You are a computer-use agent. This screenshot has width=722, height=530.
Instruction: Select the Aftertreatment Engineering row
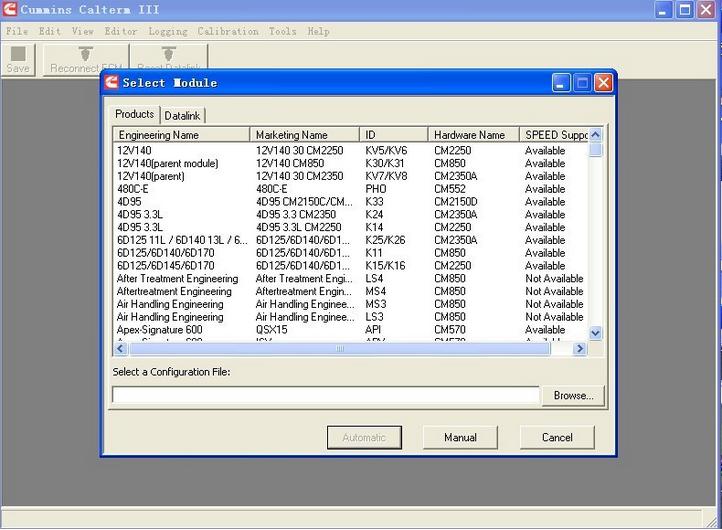[350, 291]
